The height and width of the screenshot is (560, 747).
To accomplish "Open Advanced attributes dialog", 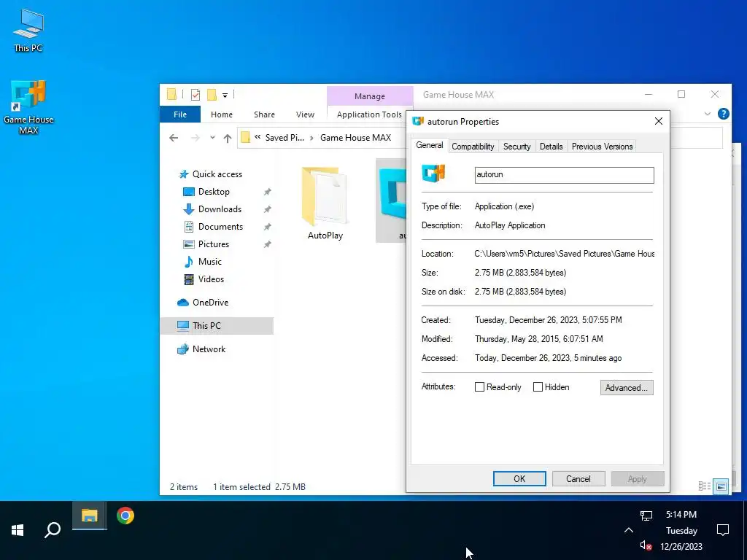I will (627, 388).
